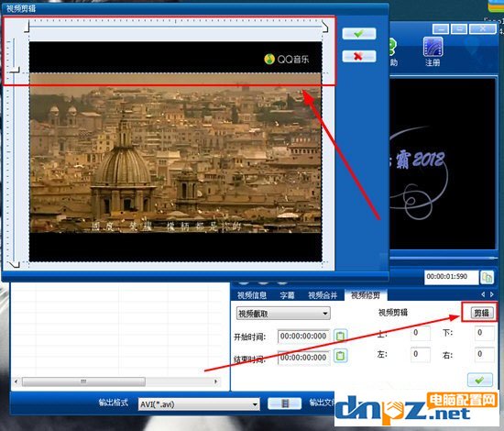Viewport: 504px width, 431px height.
Task: Click the 右 crop value field
Action: pos(484,354)
